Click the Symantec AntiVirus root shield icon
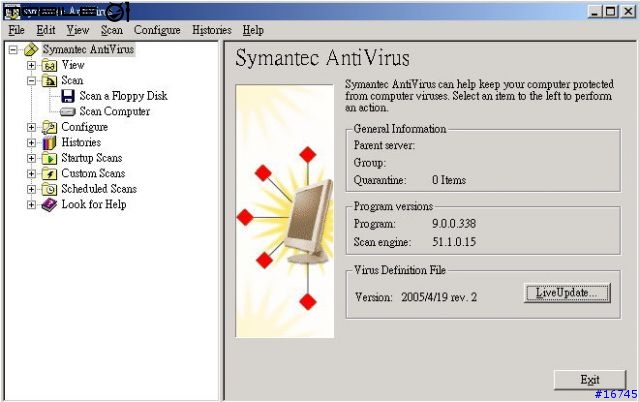The height and width of the screenshot is (402, 640). (31, 50)
